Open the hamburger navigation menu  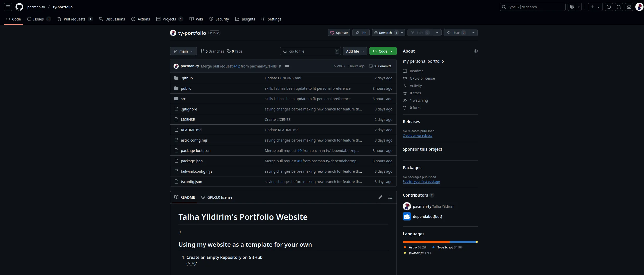(x=8, y=7)
